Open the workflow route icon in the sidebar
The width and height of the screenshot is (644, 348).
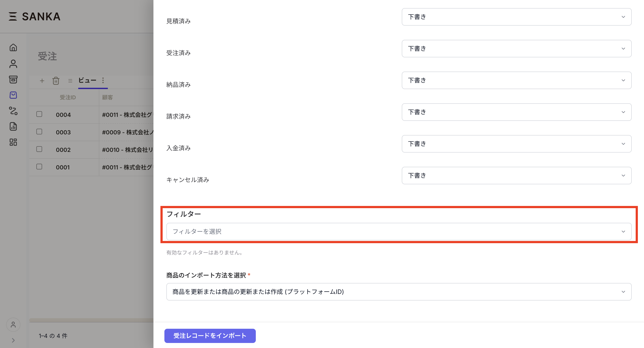(x=13, y=111)
